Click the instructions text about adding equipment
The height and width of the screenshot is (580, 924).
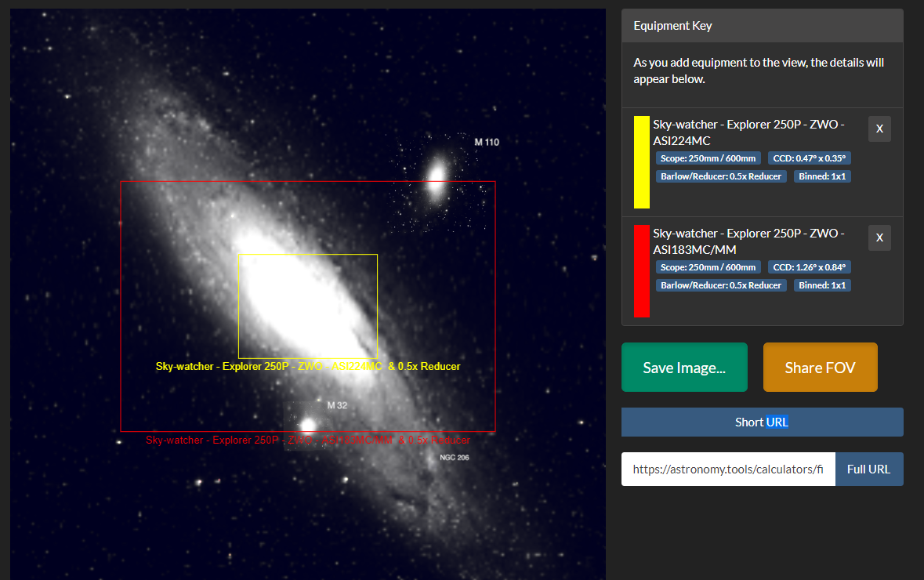pyautogui.click(x=759, y=71)
